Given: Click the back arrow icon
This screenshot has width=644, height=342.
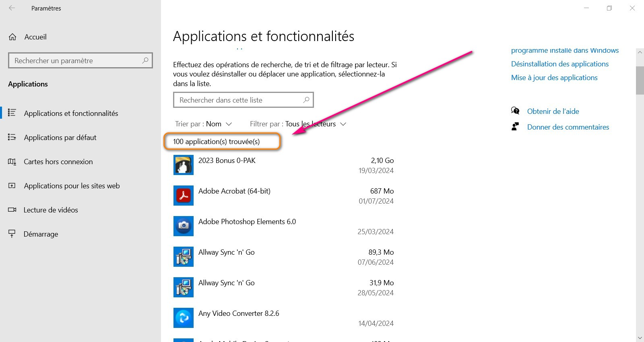Looking at the screenshot, I should tap(12, 8).
